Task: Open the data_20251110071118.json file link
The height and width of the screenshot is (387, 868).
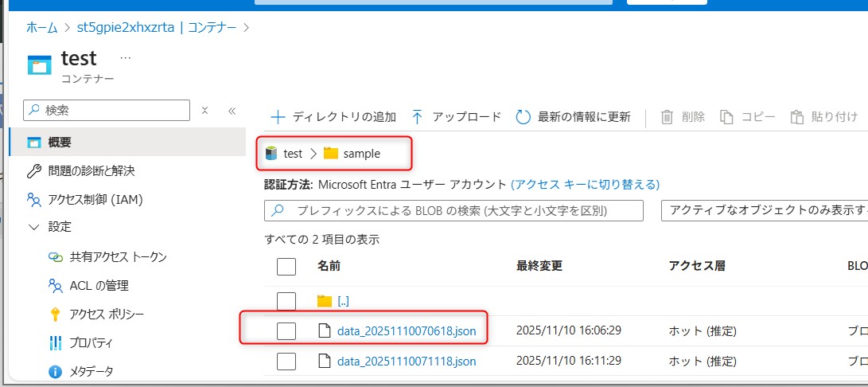Action: pos(407,362)
